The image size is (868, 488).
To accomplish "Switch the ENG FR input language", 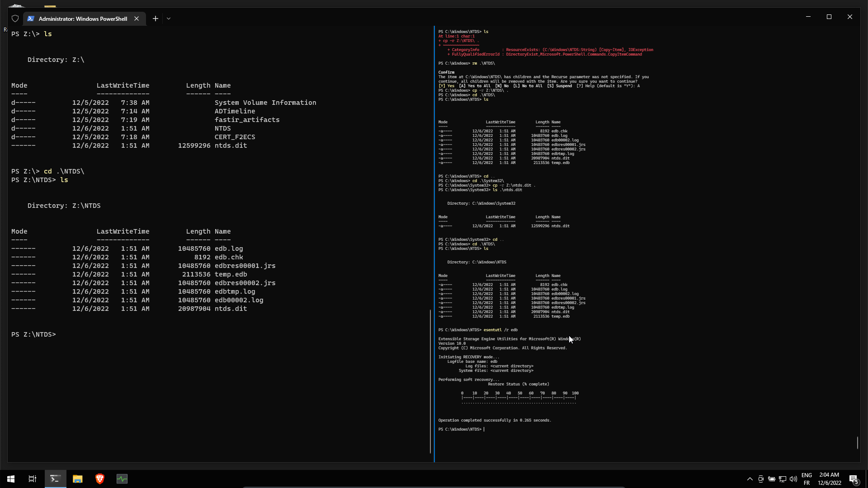I will coord(807,479).
